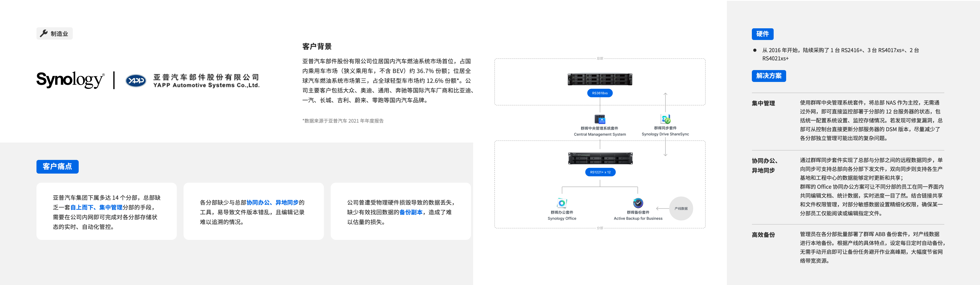
Task: Click the Active Backup for Business icon
Action: click(638, 203)
